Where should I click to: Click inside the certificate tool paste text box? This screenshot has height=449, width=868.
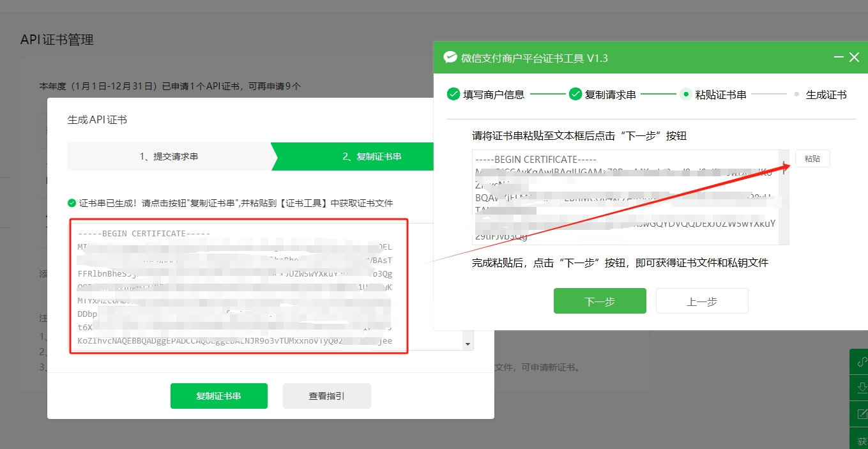[x=626, y=197]
